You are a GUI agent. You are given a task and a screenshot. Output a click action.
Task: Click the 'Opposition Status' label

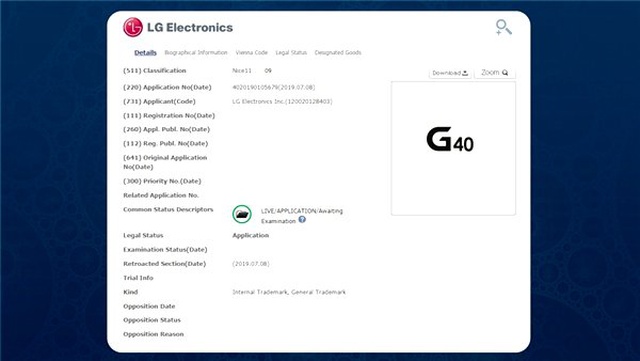(x=152, y=320)
